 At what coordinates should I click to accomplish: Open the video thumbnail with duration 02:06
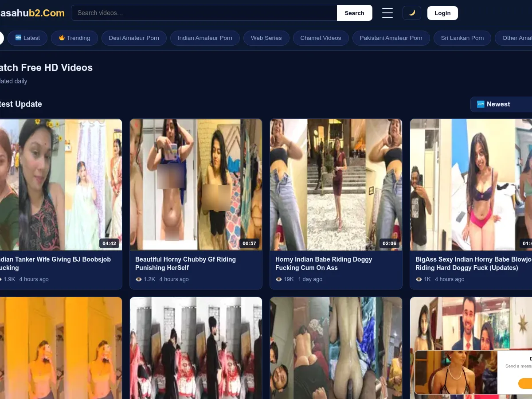pos(336,184)
